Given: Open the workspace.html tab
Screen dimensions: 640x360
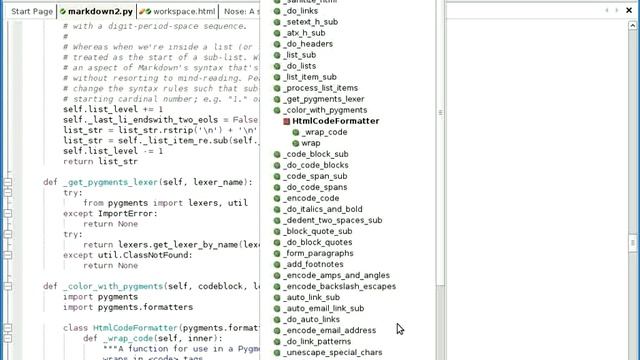Looking at the screenshot, I should 177,11.
